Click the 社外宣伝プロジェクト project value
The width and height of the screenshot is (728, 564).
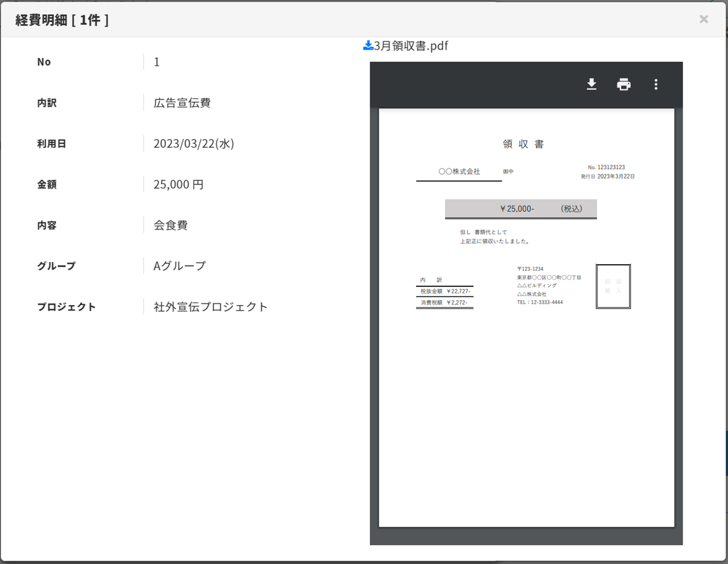[210, 307]
